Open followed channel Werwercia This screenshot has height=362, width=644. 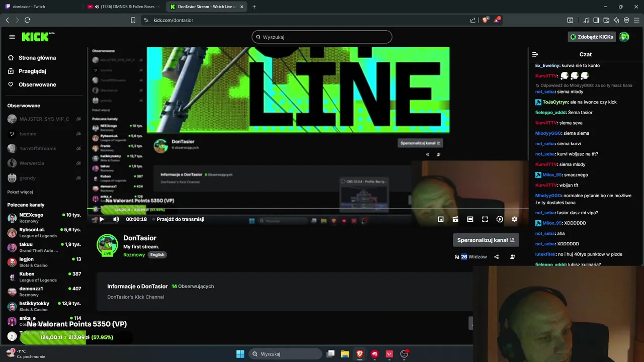[x=44, y=163]
